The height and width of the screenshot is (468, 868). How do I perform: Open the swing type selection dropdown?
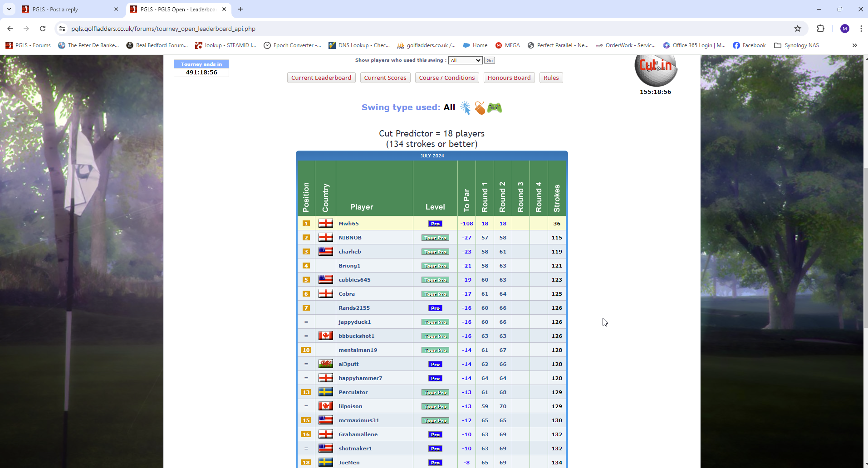(465, 60)
